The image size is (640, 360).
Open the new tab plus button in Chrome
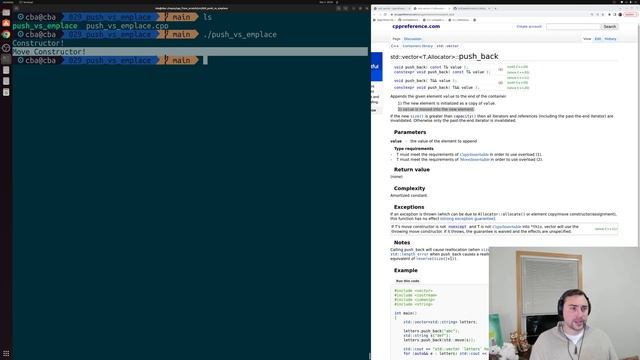pos(496,8)
